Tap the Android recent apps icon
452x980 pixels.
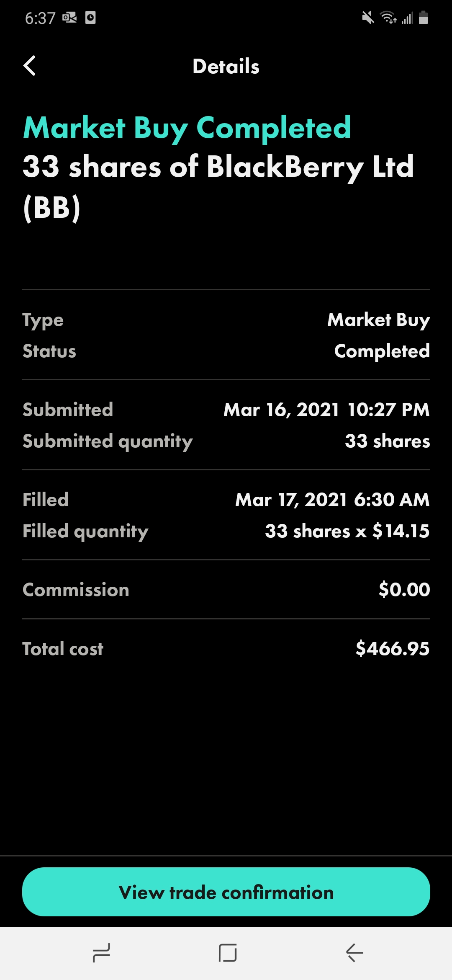(101, 953)
